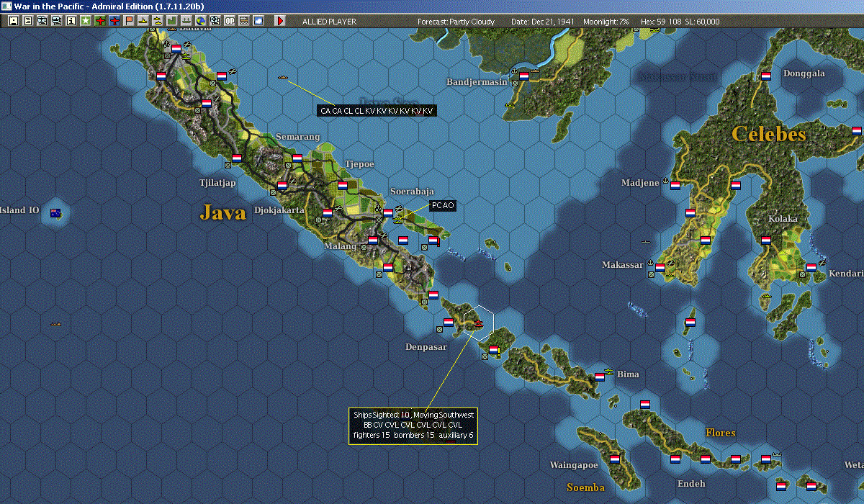Select the Dutch flag base at Kendari
The height and width of the screenshot is (504, 864).
click(x=811, y=267)
